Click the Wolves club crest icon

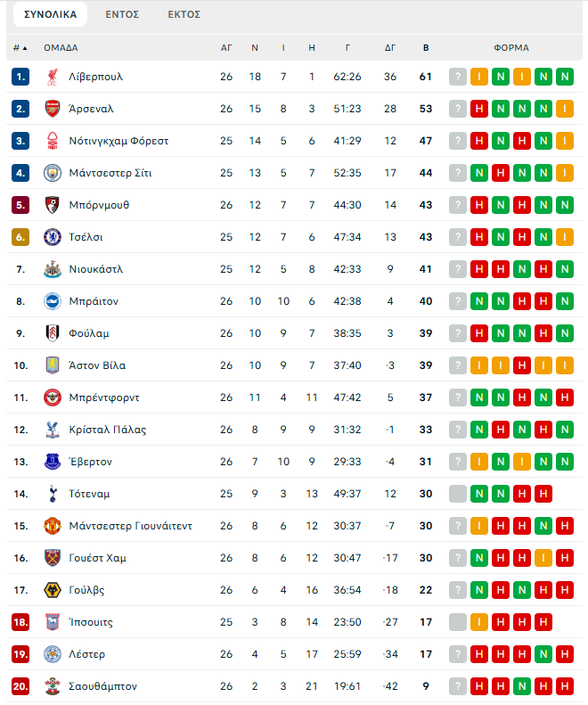[x=53, y=590]
